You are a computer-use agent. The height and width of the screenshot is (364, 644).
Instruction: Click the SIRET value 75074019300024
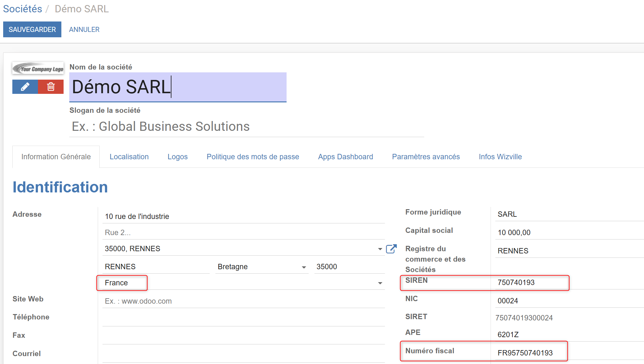point(524,318)
